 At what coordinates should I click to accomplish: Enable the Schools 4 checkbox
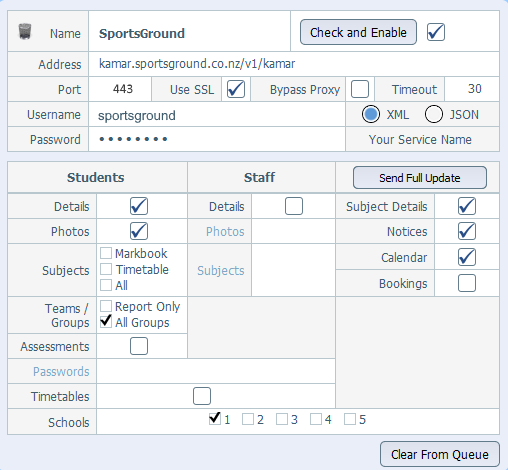pos(316,419)
